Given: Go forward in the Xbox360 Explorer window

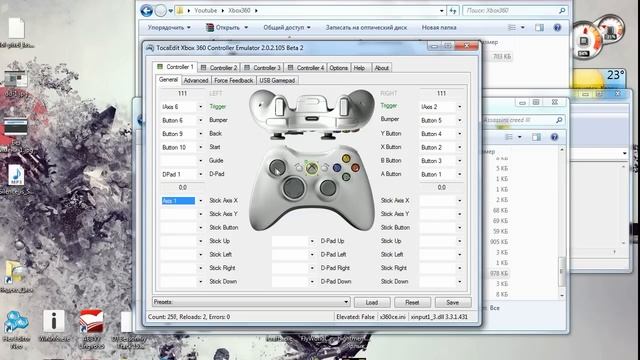Looking at the screenshot, I should coord(160,11).
